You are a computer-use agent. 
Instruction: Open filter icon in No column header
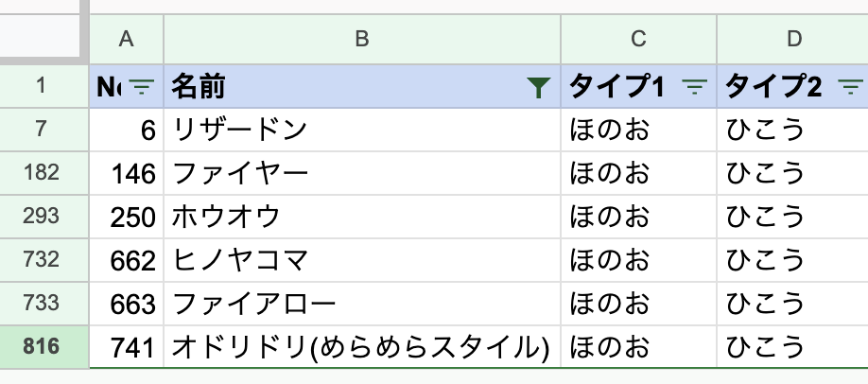pos(142,86)
